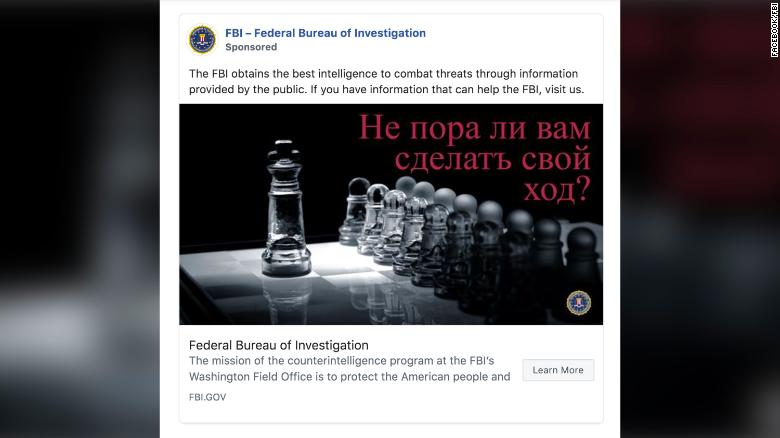Click the vertical FACEBOOK/FBI credit text

pyautogui.click(x=773, y=30)
